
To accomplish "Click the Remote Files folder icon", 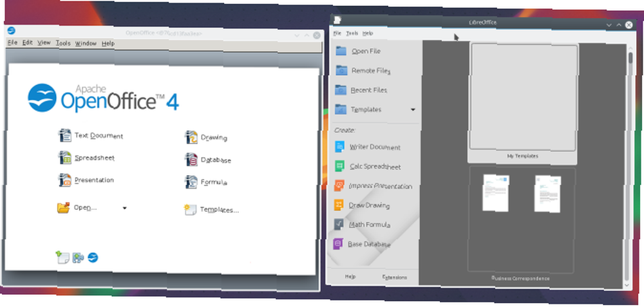I will 341,70.
